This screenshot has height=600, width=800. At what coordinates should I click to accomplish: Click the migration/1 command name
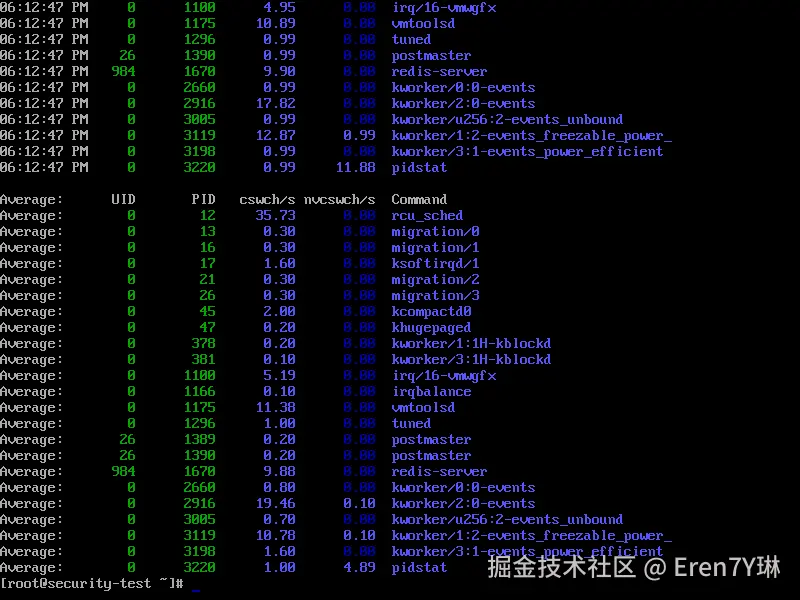435,247
